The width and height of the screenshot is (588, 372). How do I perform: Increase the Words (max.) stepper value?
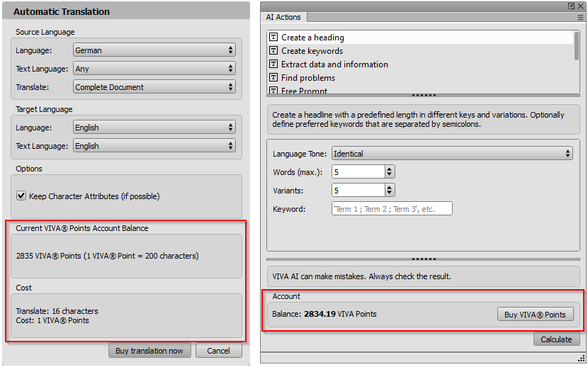click(x=390, y=169)
